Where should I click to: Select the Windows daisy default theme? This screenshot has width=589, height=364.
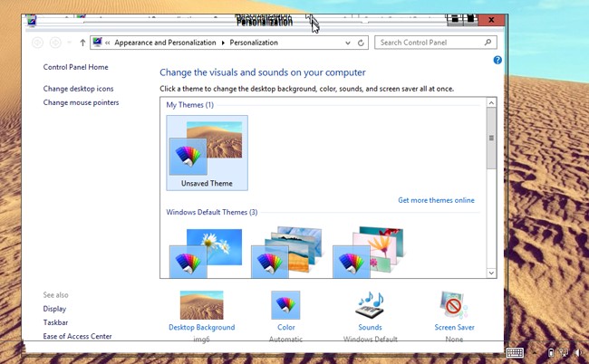click(x=206, y=253)
